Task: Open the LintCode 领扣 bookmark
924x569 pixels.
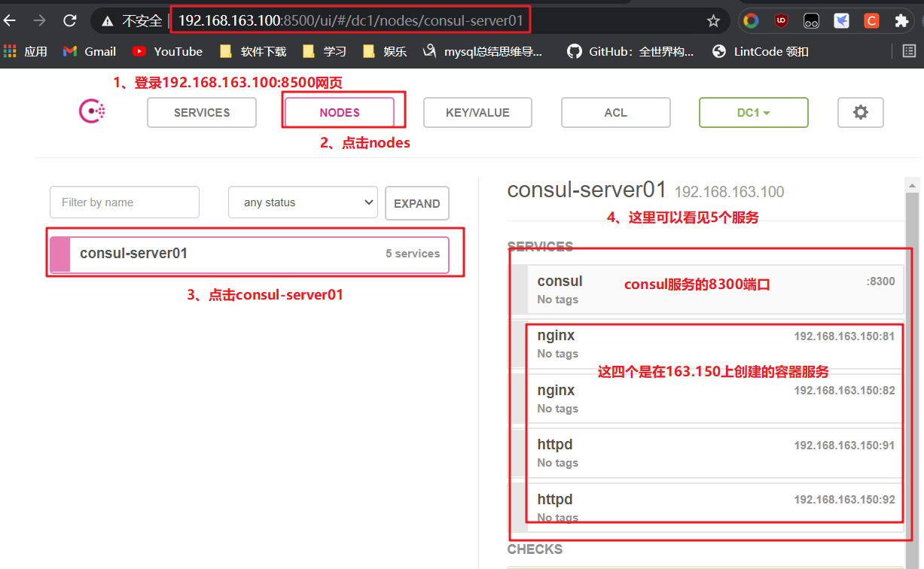Action: pos(761,51)
